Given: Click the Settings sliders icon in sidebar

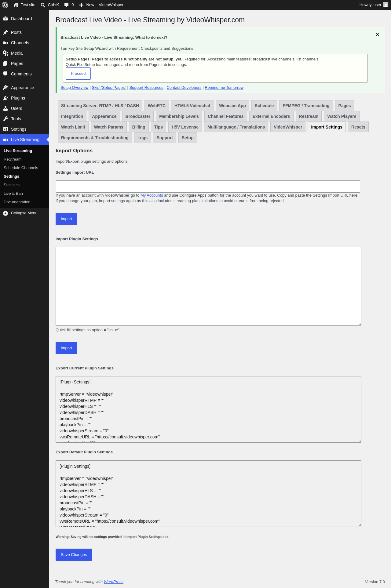Looking at the screenshot, I should (x=5, y=129).
